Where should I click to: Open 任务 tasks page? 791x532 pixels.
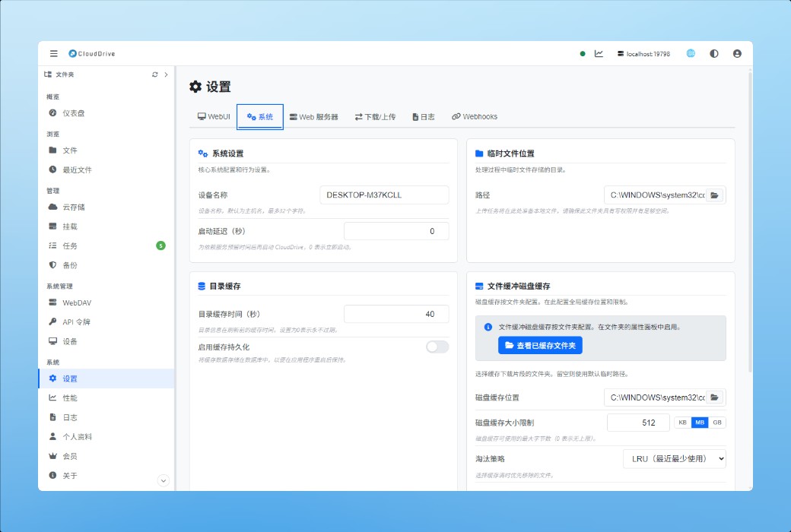[x=106, y=245]
